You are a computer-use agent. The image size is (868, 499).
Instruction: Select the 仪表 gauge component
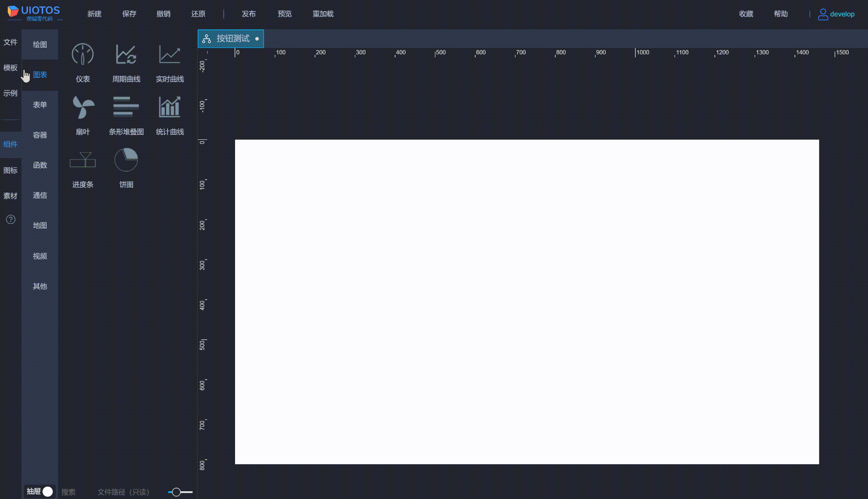(x=82, y=63)
